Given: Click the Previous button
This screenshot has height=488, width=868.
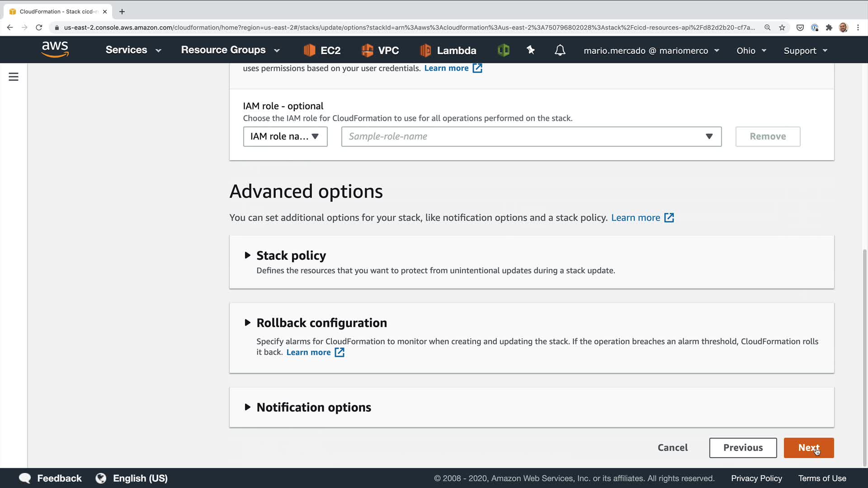Looking at the screenshot, I should click(743, 448).
